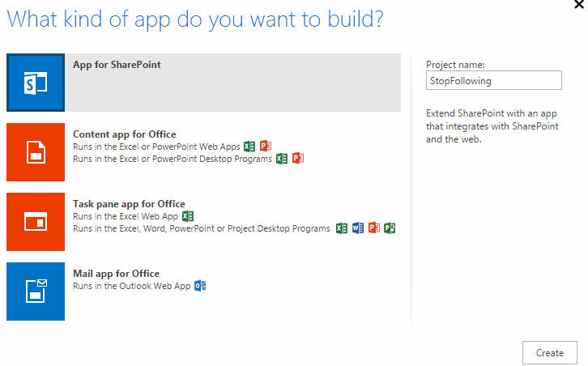Click Excel icon beside Task pane Excel Web App
Screen dimensions: 588x366
tap(188, 216)
